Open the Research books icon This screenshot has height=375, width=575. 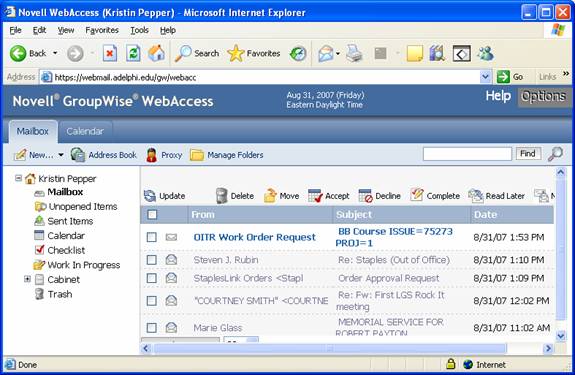tap(437, 54)
